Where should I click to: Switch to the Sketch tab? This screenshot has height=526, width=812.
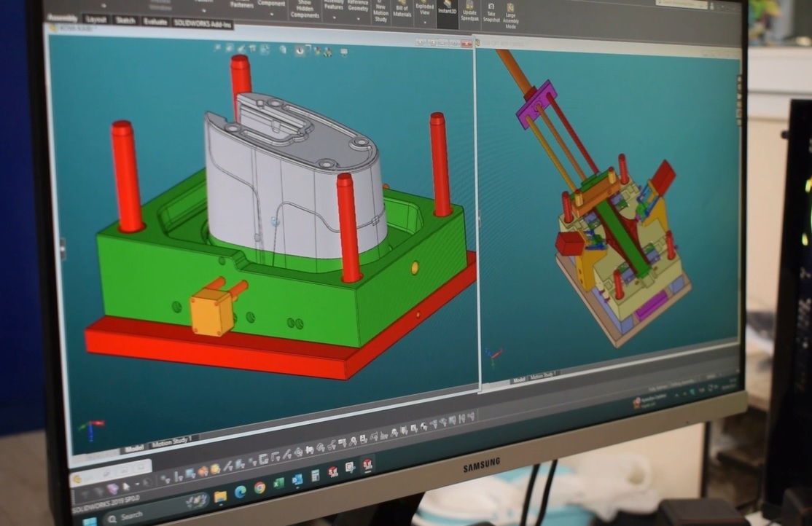(x=125, y=20)
